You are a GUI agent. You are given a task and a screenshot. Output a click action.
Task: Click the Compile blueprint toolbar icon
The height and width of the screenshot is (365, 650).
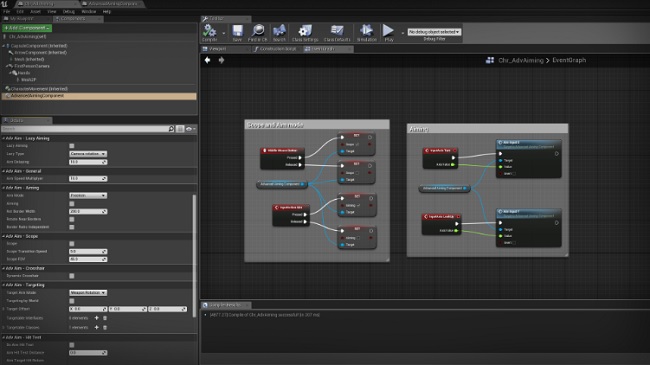coord(210,32)
